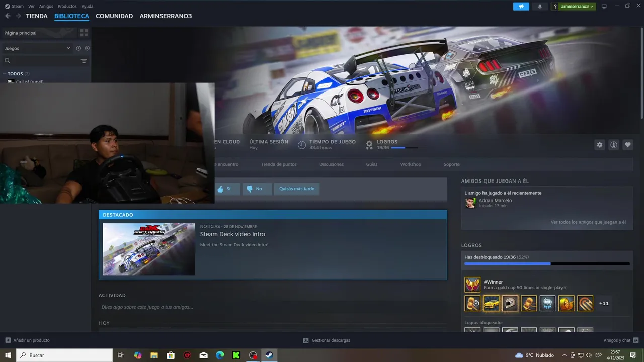Open the Ayuda menu
The height and width of the screenshot is (362, 644).
click(87, 6)
